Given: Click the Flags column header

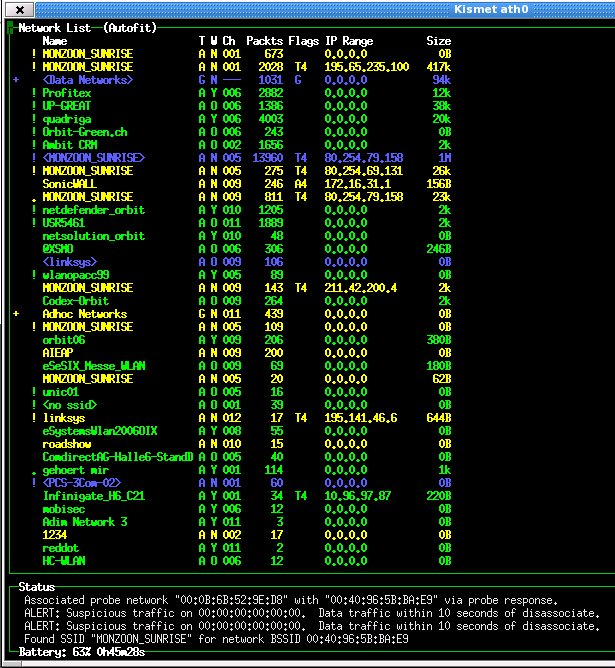Looking at the screenshot, I should click(304, 41).
